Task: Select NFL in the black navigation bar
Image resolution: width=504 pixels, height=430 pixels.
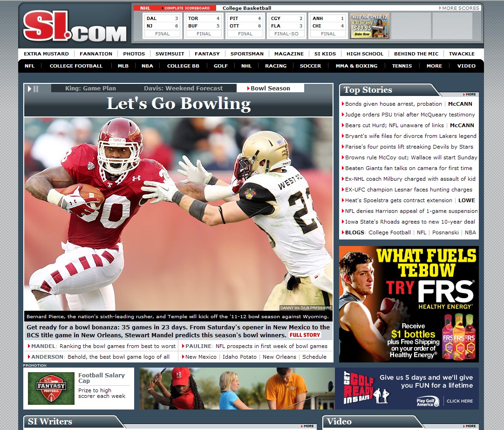Action: click(x=29, y=66)
